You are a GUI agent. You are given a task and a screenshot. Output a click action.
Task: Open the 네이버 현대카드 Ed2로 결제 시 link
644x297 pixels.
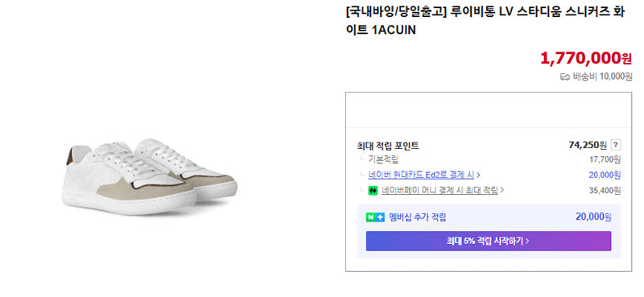421,175
